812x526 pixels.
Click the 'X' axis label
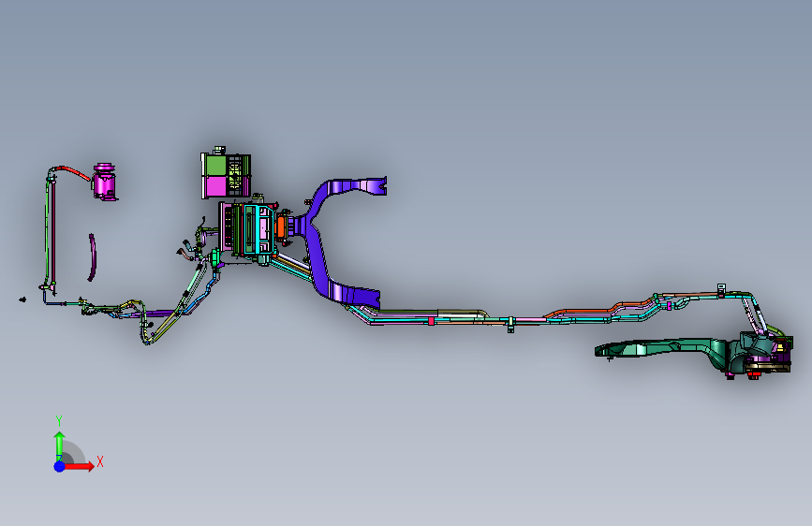tap(100, 461)
